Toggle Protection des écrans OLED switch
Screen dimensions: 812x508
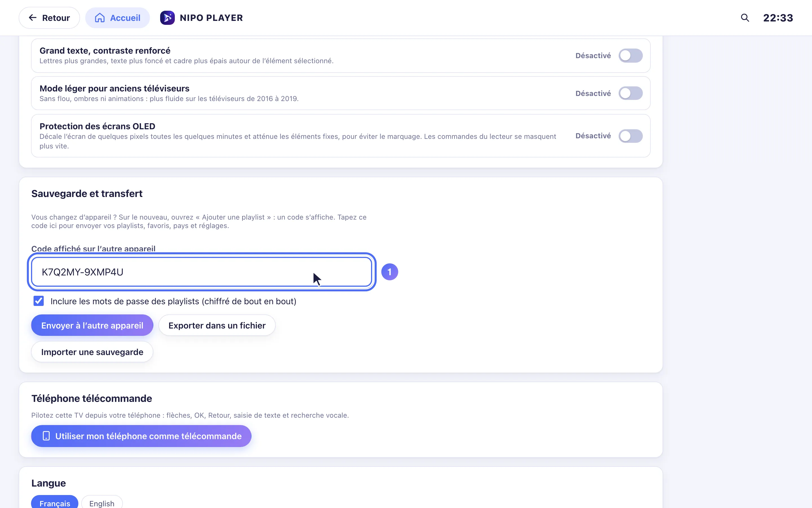pyautogui.click(x=630, y=136)
